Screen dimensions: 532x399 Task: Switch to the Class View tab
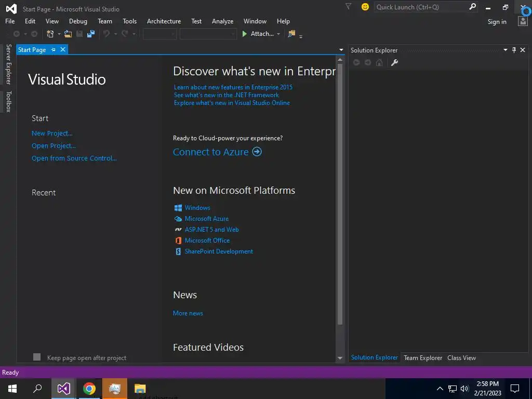click(461, 357)
